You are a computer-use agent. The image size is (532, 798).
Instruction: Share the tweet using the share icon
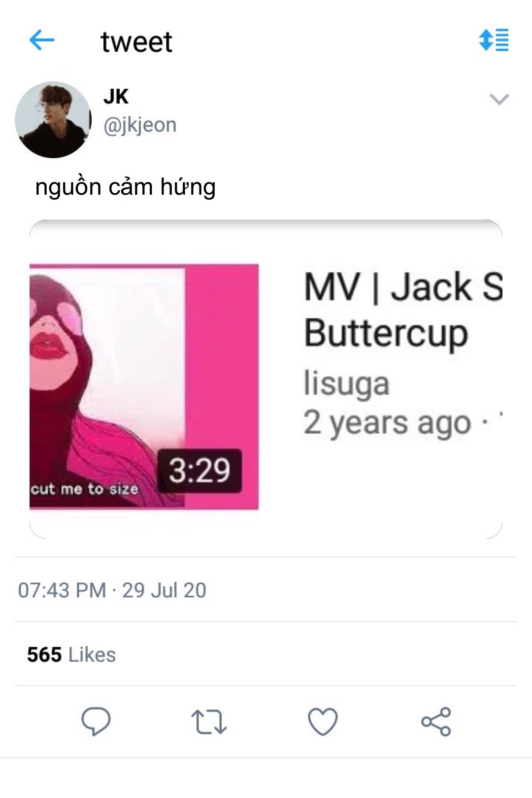[x=436, y=722]
